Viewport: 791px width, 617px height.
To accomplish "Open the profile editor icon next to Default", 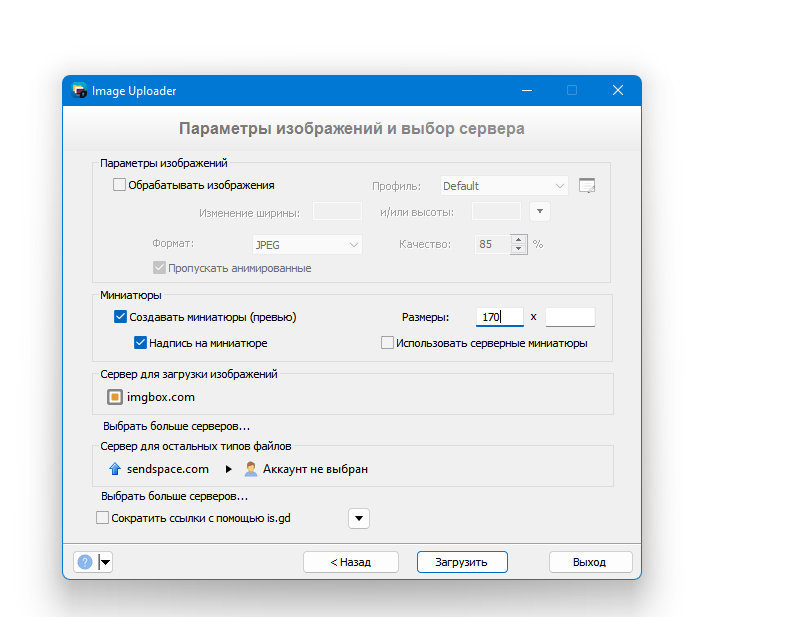I will pyautogui.click(x=587, y=186).
